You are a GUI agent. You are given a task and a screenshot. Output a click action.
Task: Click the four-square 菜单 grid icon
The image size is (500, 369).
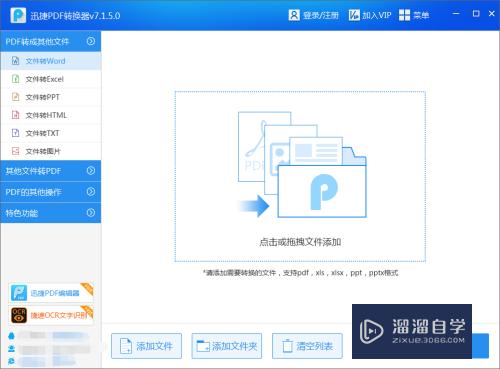404,15
